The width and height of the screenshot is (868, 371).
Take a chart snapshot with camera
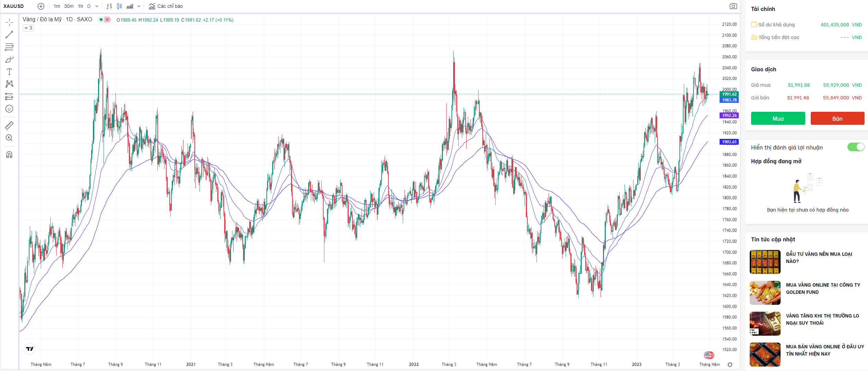733,6
